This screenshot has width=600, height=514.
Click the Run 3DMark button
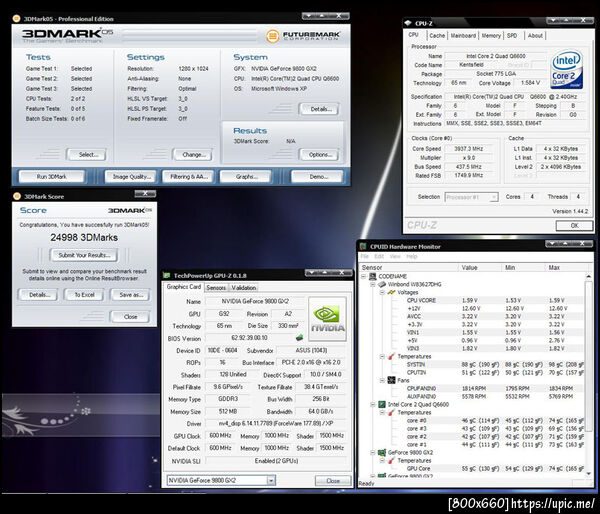tap(52, 177)
